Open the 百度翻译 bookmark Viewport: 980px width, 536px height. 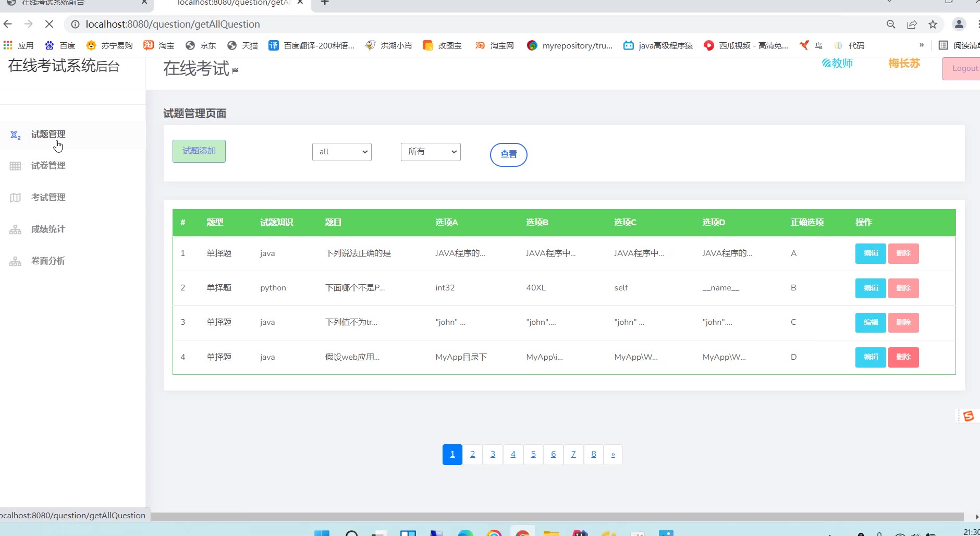coord(311,45)
